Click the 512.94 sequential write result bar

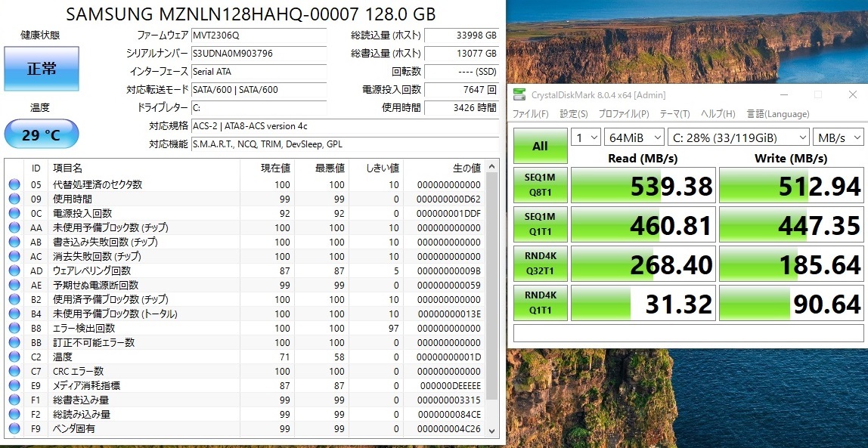[791, 185]
